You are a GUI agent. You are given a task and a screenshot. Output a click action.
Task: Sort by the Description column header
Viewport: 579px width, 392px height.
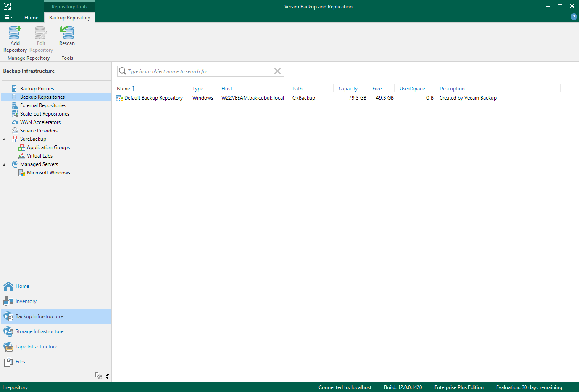pos(452,89)
